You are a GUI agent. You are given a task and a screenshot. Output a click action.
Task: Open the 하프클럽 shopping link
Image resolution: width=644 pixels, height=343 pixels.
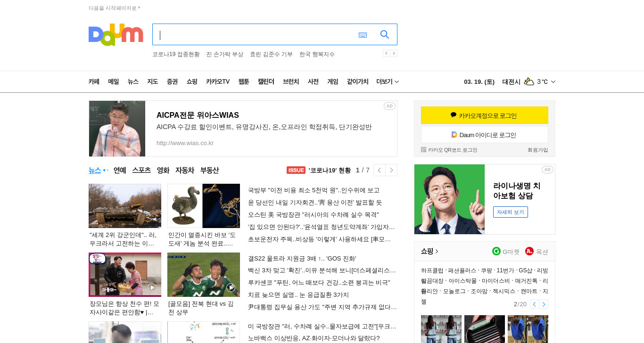(432, 270)
